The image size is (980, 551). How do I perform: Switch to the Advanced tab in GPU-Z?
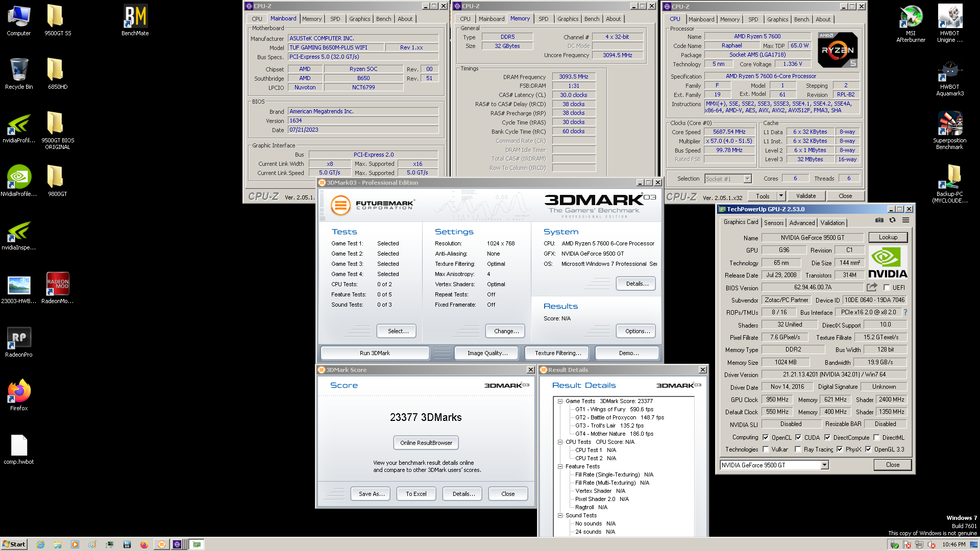click(802, 223)
